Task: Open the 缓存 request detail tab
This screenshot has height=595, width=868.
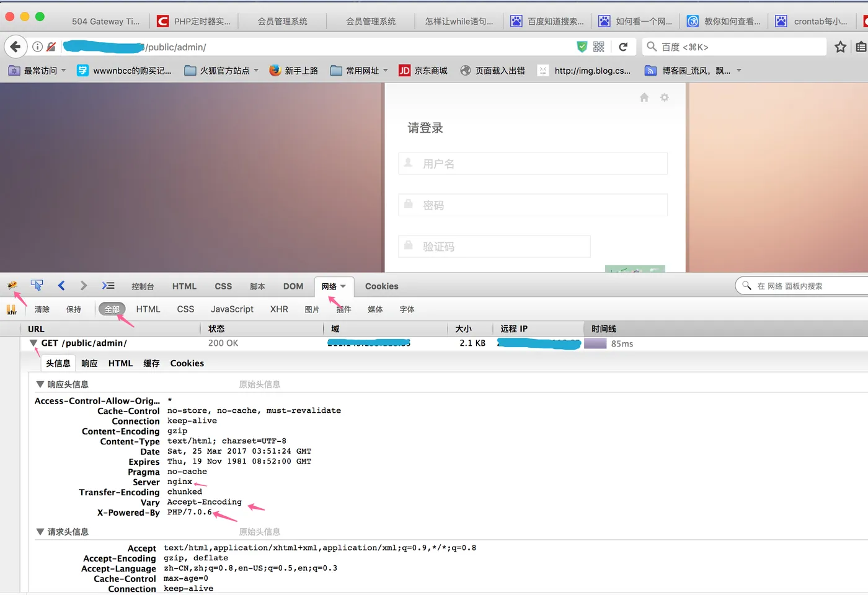Action: [151, 363]
